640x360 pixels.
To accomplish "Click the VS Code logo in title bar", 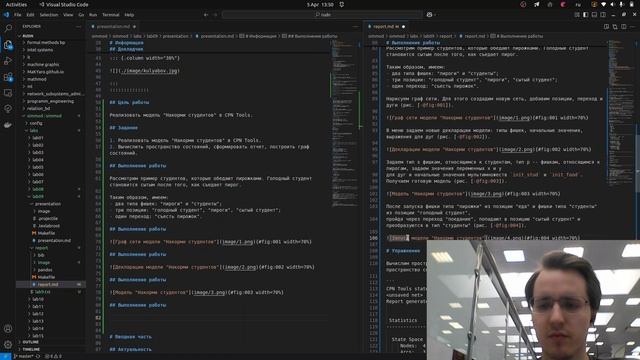I will [x=6, y=15].
